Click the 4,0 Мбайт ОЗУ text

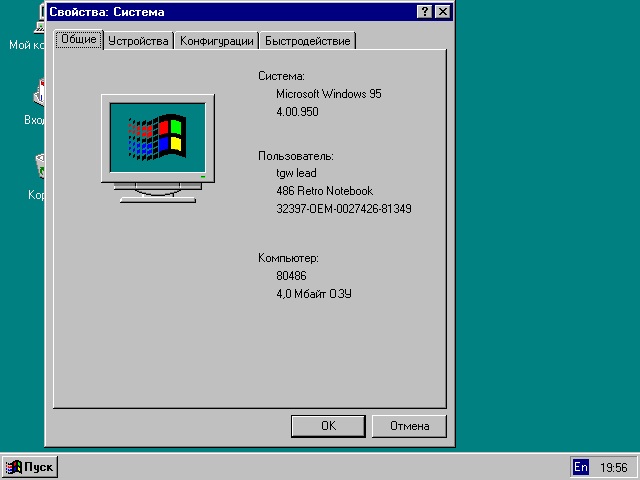[314, 294]
